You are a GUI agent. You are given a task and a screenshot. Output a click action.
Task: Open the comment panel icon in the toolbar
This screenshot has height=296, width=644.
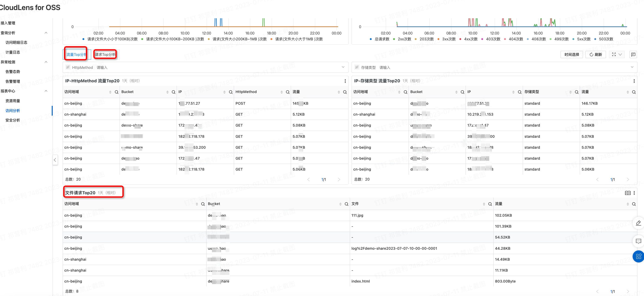click(633, 54)
